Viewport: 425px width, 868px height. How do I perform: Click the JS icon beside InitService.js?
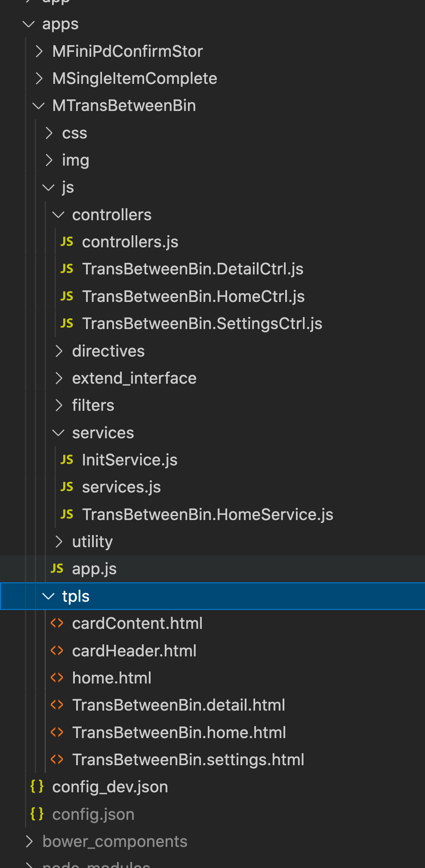pyautogui.click(x=67, y=460)
